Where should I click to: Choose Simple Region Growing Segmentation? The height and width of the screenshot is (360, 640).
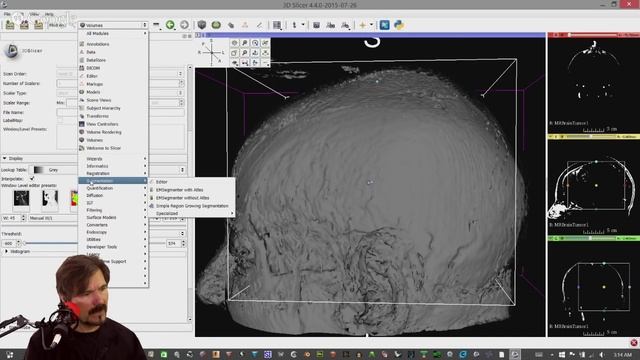tap(191, 206)
